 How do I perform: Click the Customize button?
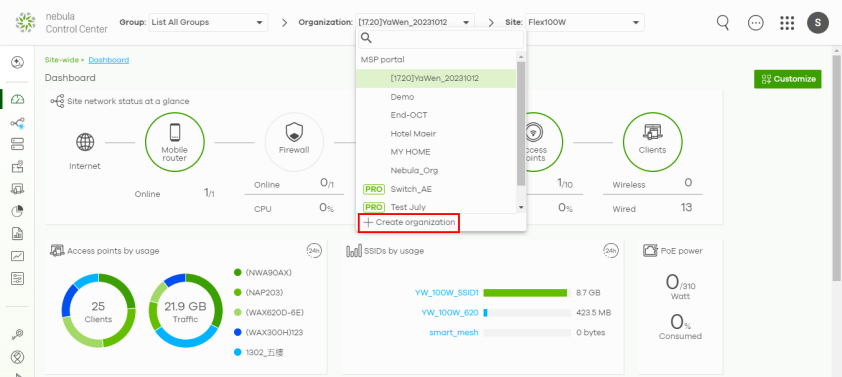[788, 79]
